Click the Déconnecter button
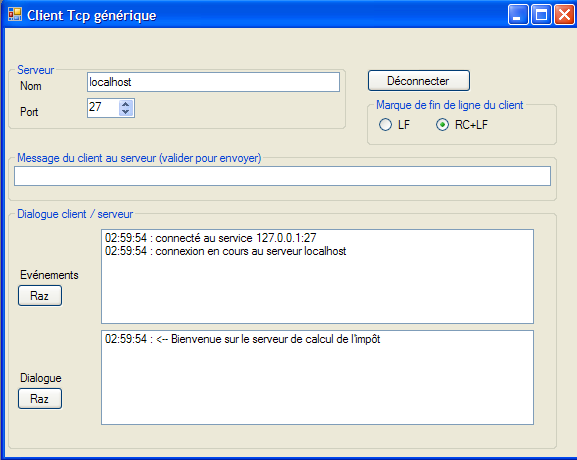577x460 pixels. (x=419, y=81)
